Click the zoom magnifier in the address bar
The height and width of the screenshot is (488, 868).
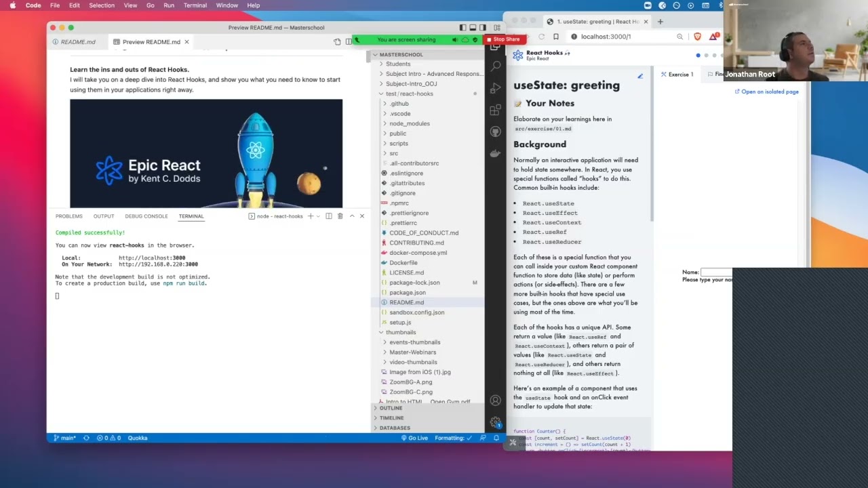[x=679, y=37]
